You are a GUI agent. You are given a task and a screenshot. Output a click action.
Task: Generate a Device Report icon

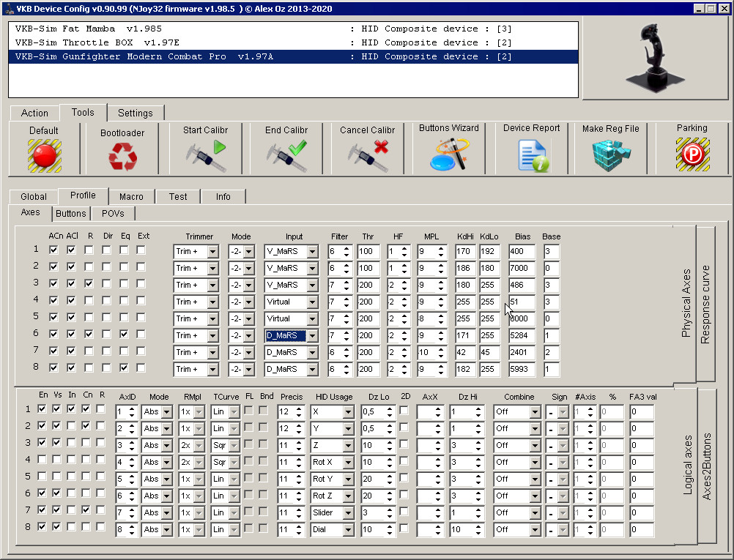pos(533,155)
